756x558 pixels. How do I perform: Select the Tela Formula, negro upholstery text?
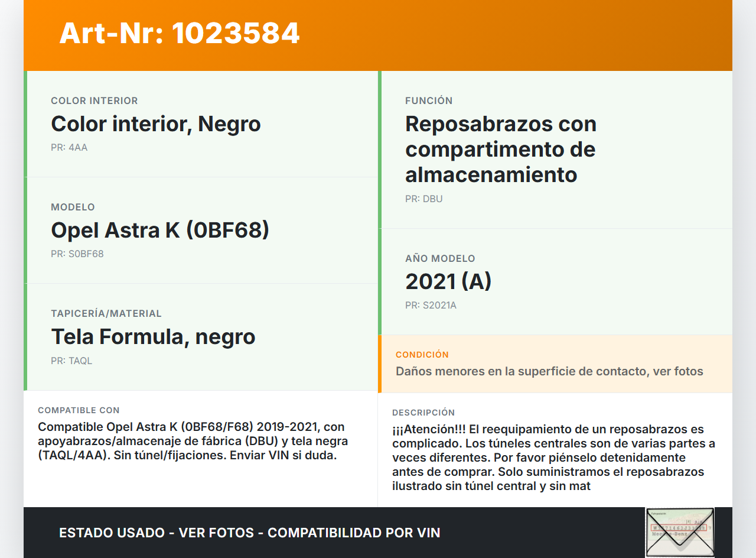coord(153,337)
